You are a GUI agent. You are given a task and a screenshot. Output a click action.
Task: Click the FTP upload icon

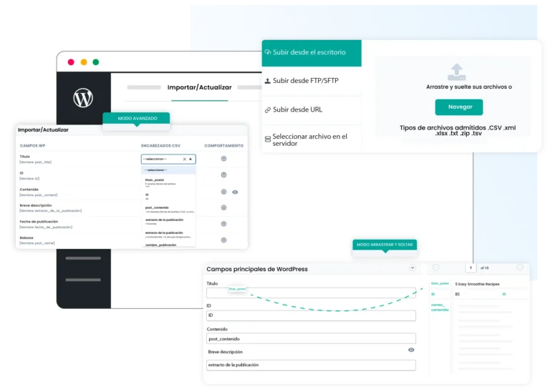[268, 81]
